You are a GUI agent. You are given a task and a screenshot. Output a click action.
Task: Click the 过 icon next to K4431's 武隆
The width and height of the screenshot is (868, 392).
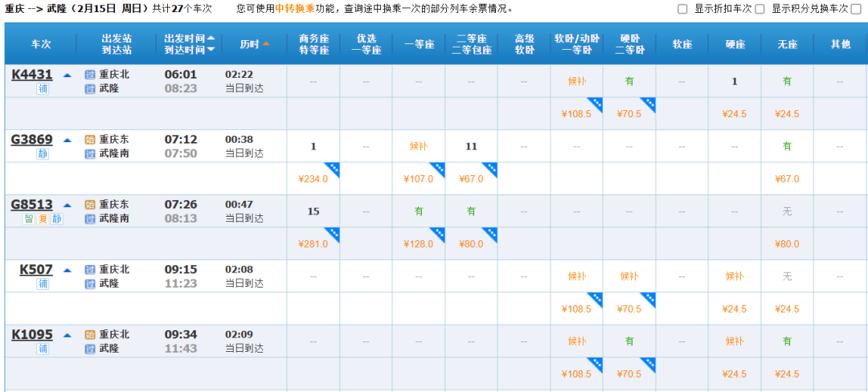click(x=90, y=88)
